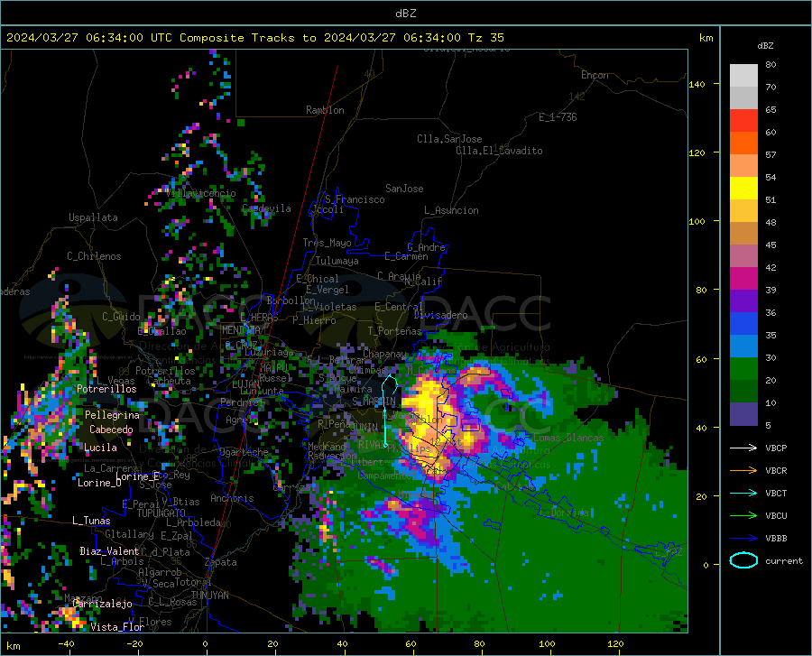Click the '-40' tick on the horizontal axis
Viewport: 812px width, 656px height.
(x=66, y=643)
